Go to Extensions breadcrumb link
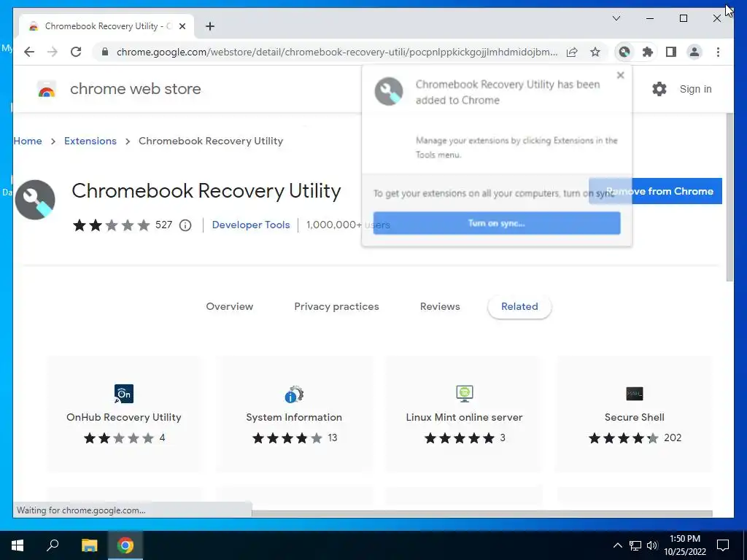 coord(90,141)
